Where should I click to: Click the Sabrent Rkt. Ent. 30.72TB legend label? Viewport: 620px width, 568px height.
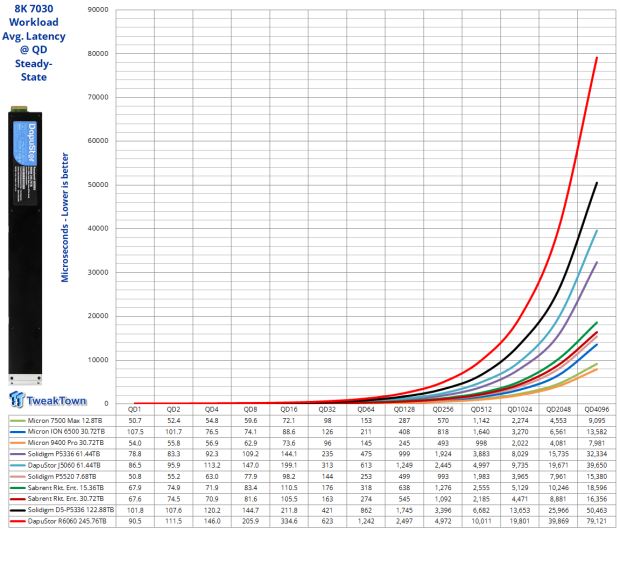pos(66,499)
